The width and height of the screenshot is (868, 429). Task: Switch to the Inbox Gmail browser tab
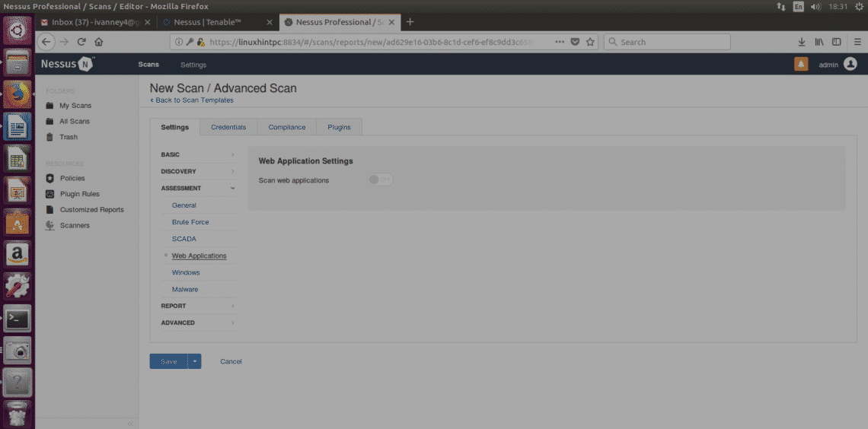(96, 22)
